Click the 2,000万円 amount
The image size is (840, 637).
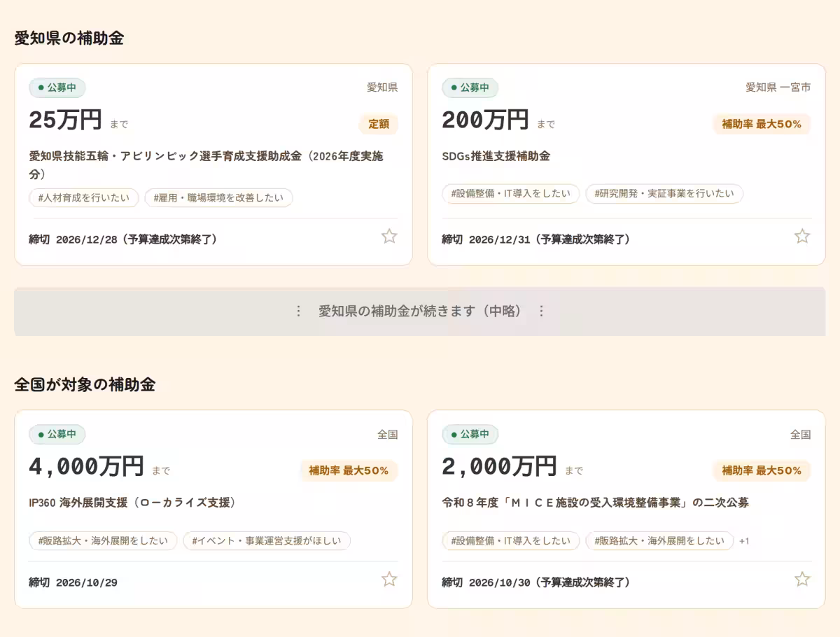point(499,466)
